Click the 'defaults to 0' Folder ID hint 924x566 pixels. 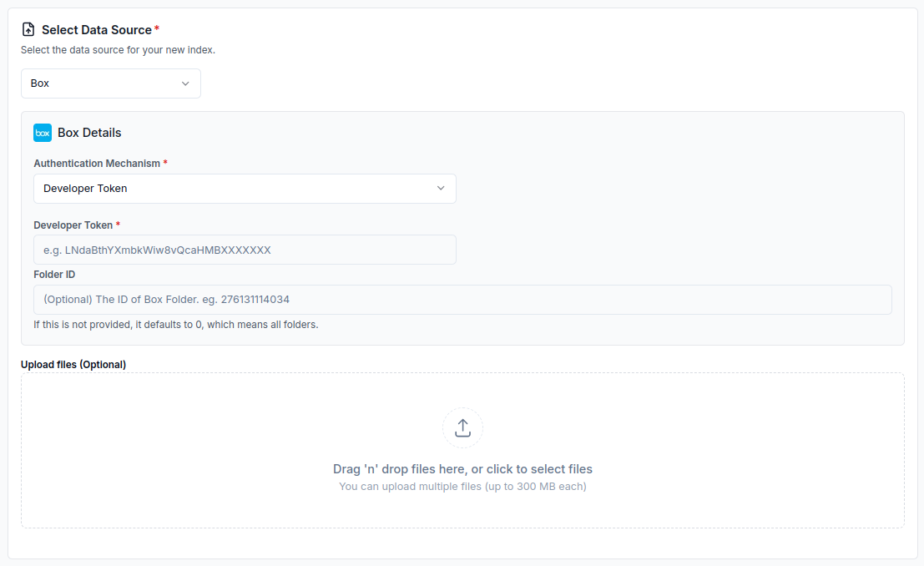[x=175, y=325]
